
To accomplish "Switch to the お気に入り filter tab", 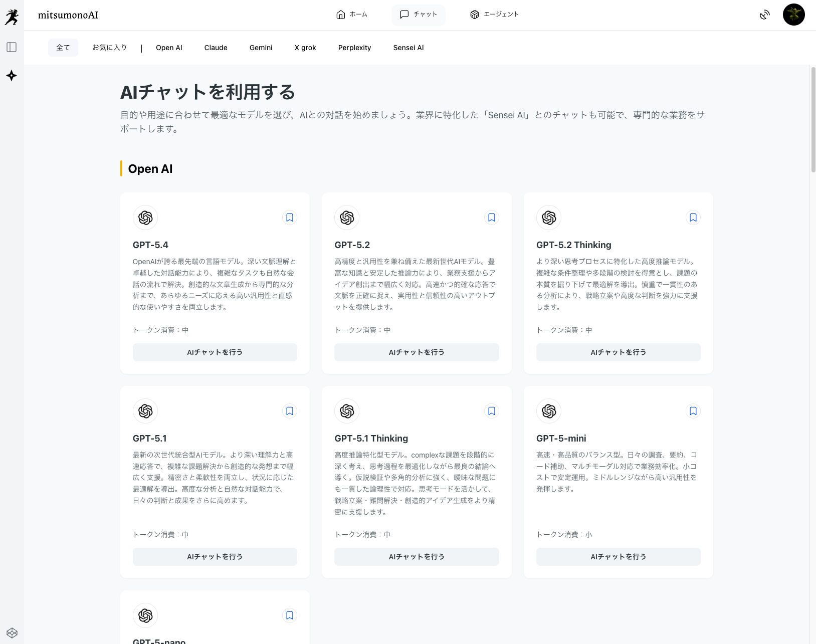I will 110,48.
